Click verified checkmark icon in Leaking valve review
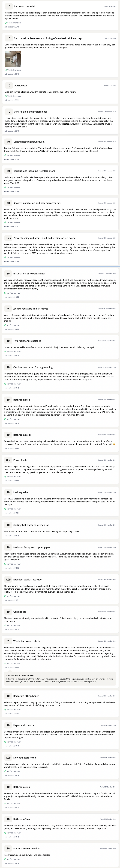This screenshot has width=120, height=868. click(x=5, y=509)
